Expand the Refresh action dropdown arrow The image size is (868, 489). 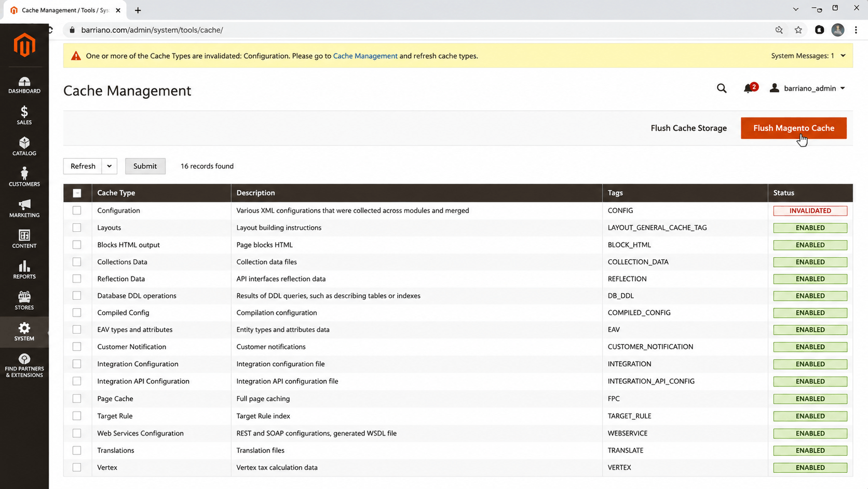pos(110,166)
